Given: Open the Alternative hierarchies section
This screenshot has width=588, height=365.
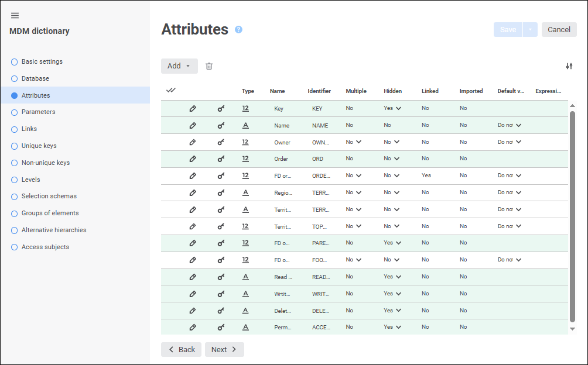Looking at the screenshot, I should [53, 230].
